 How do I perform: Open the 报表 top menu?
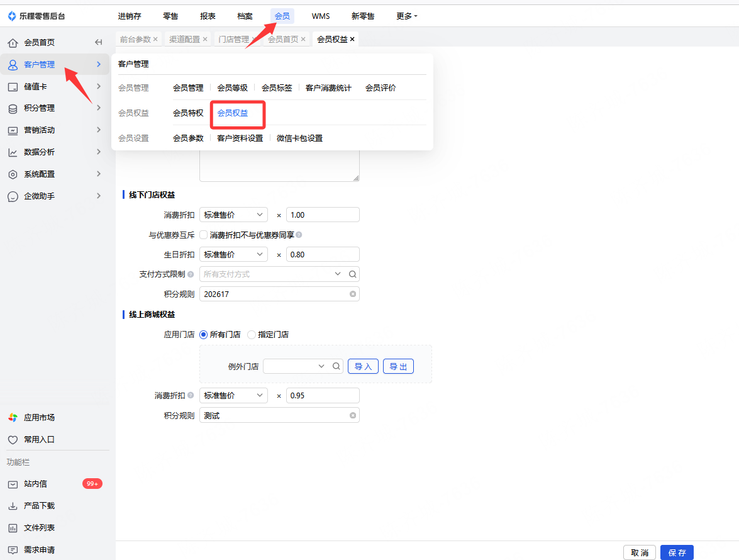(208, 16)
